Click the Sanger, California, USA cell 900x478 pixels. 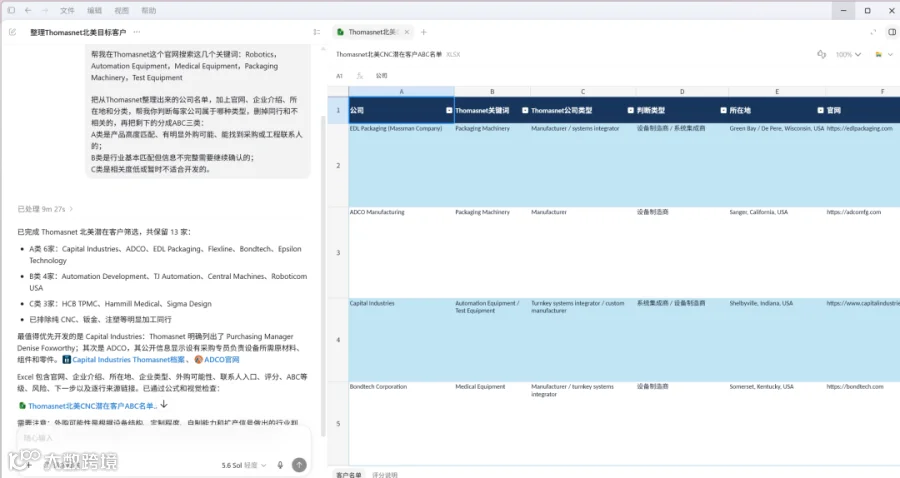pyautogui.click(x=777, y=252)
